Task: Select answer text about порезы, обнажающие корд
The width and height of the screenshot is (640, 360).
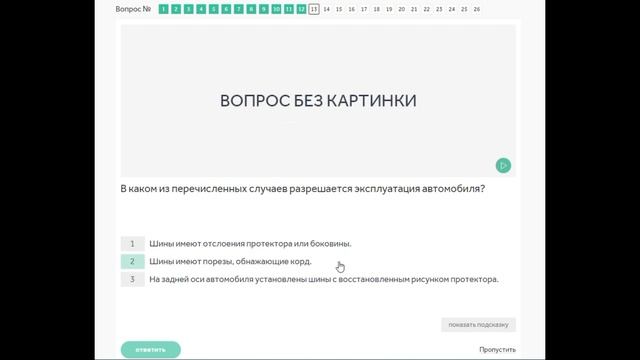Action: point(231,262)
